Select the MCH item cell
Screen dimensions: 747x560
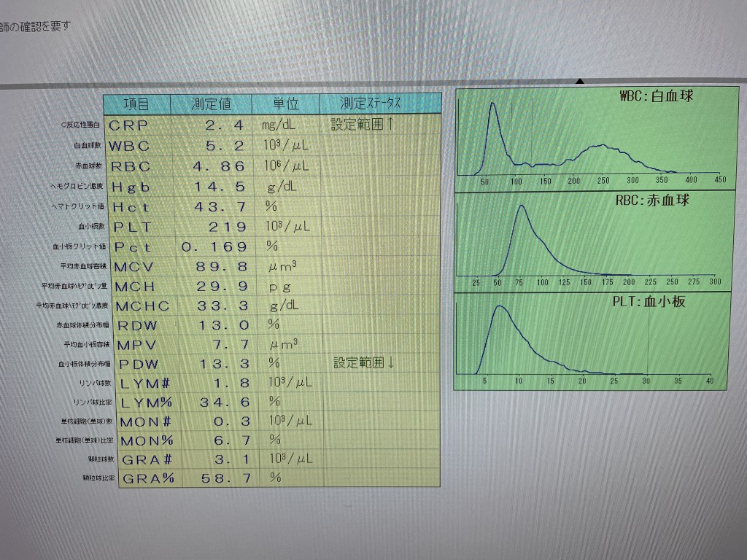pos(146,287)
